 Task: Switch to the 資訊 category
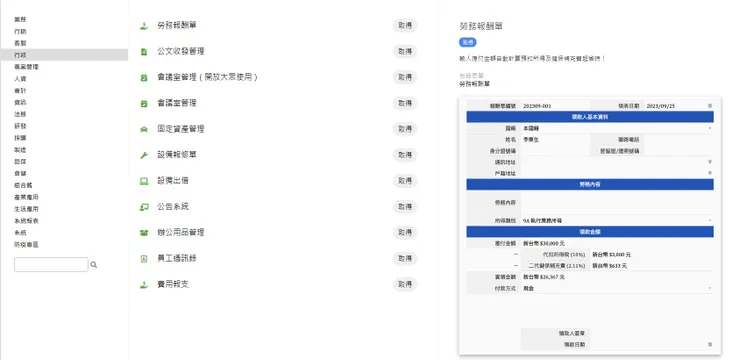coord(20,102)
